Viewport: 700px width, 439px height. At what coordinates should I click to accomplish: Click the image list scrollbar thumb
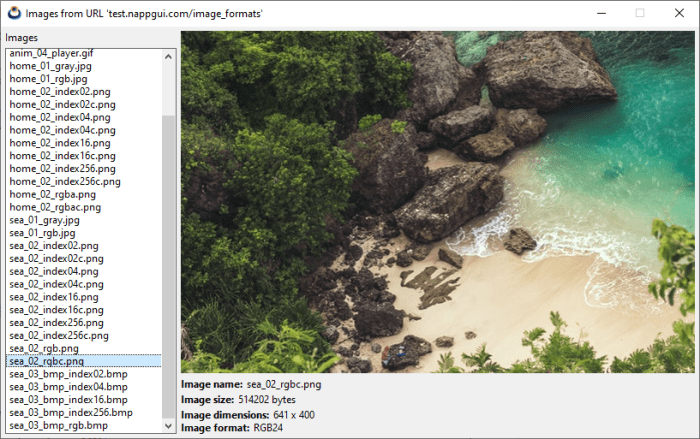coord(168,265)
